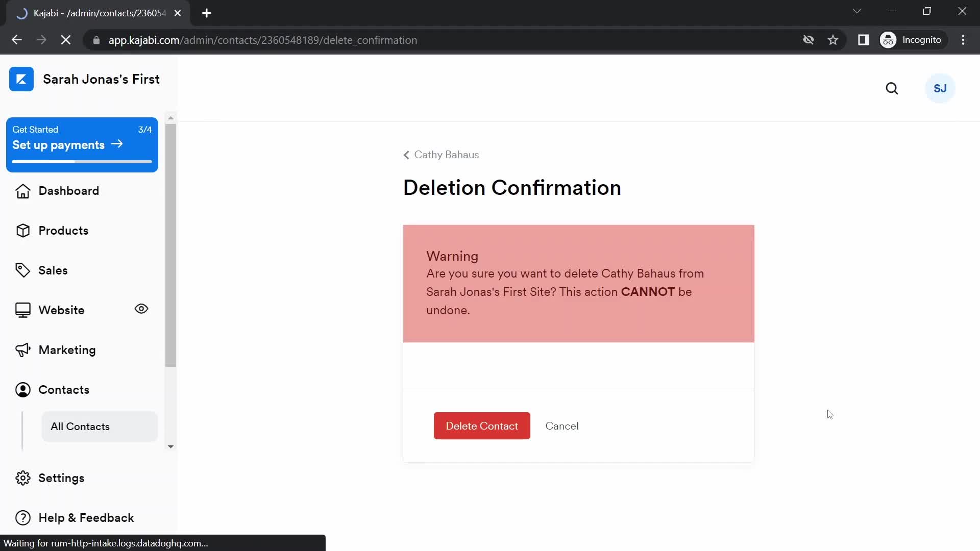This screenshot has width=980, height=551.
Task: Open site search magnifier icon
Action: click(892, 88)
